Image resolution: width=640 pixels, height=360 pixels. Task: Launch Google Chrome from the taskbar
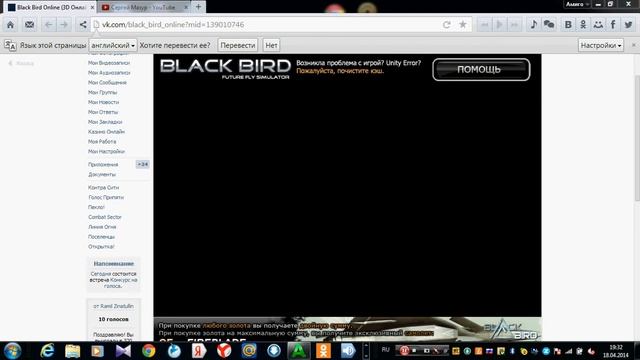[149, 351]
